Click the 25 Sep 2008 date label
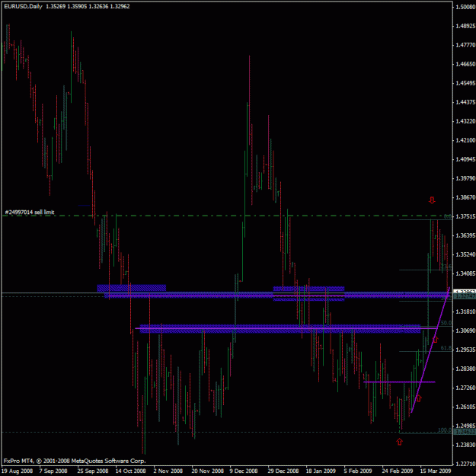The image size is (476, 476). pos(93,471)
